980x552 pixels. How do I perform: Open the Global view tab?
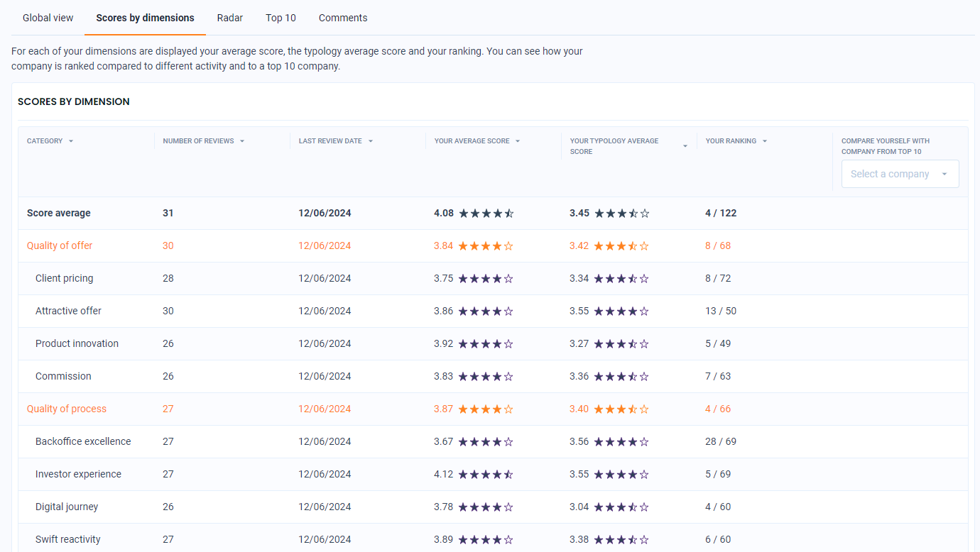tap(48, 18)
